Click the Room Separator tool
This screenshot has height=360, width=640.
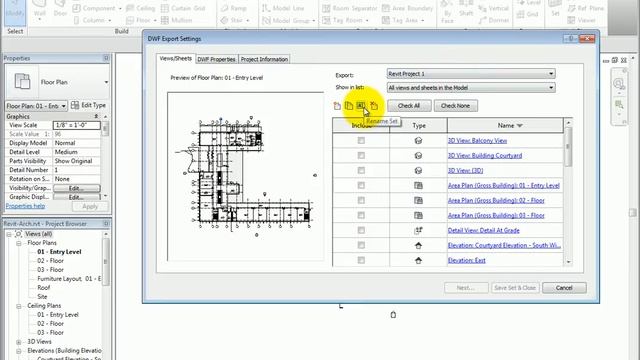pyautogui.click(x=350, y=8)
